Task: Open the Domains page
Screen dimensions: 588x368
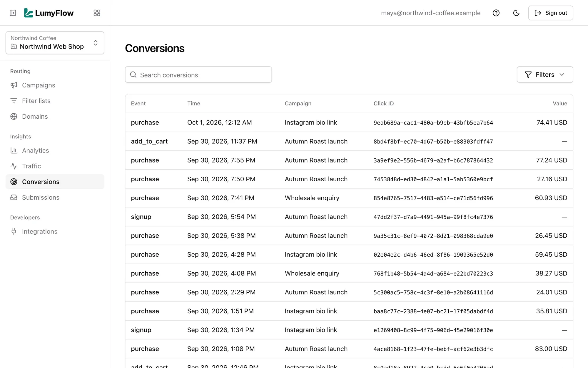Action: point(55,116)
